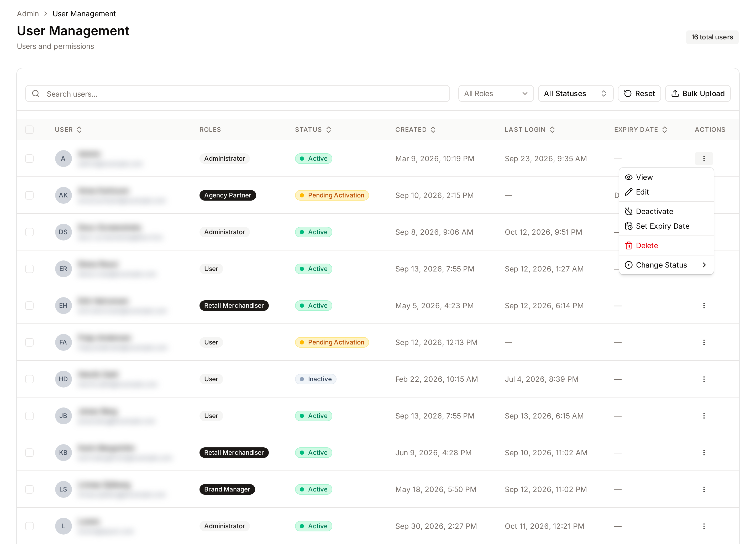Select View from the actions menu
The width and height of the screenshot is (756, 544).
[666, 177]
